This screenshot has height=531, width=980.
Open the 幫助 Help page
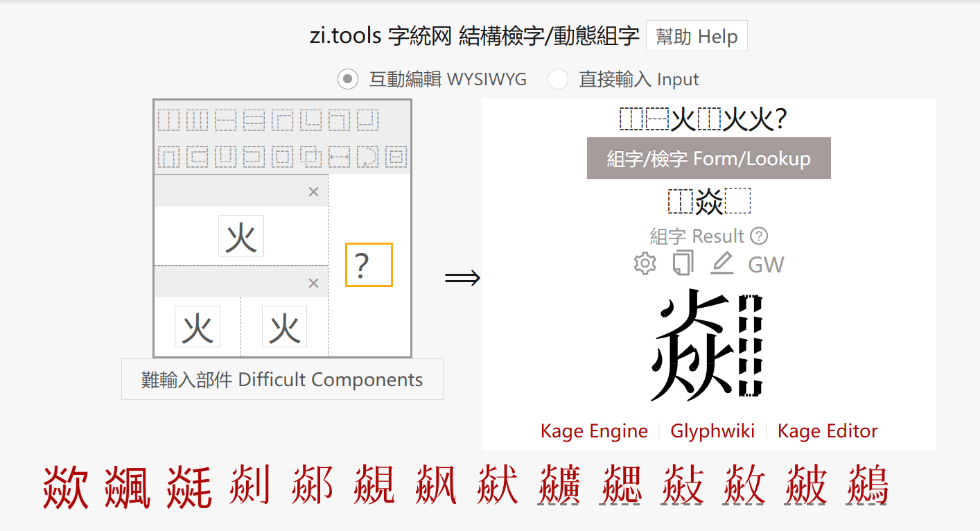coord(696,35)
